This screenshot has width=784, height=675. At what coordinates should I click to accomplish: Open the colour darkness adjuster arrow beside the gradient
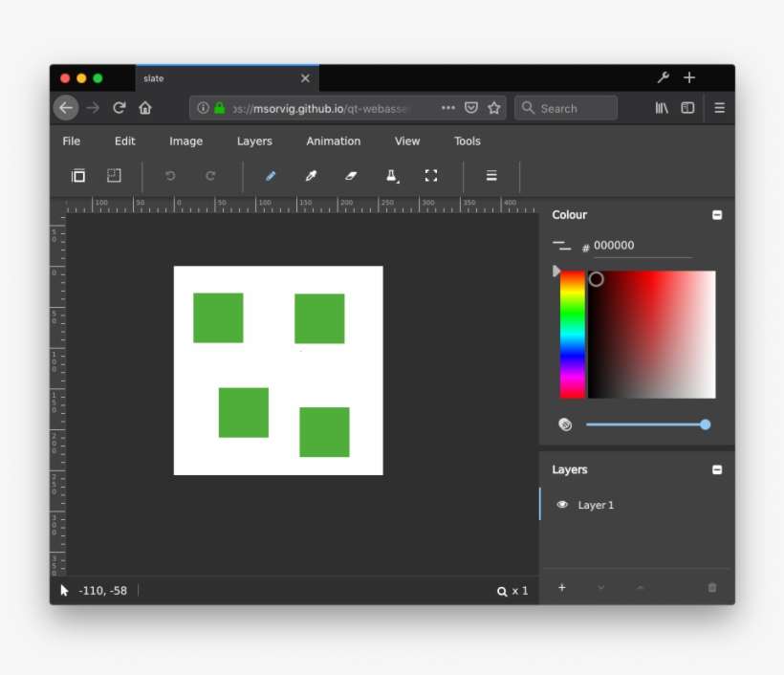tap(556, 271)
